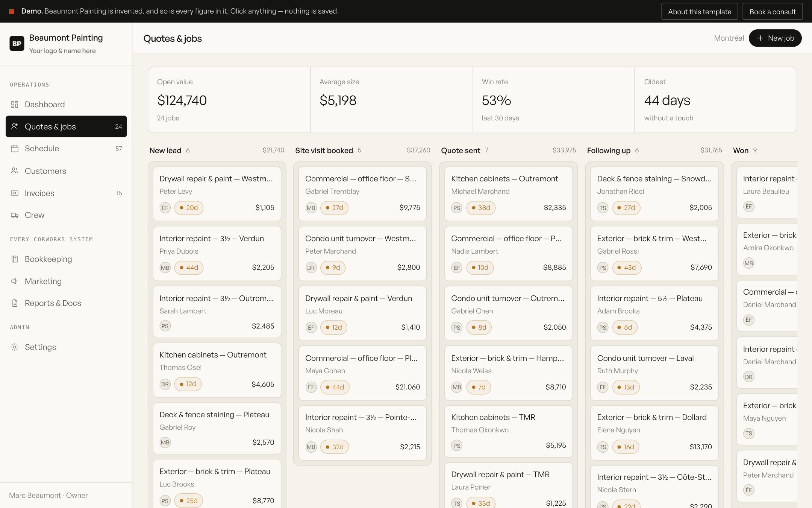The height and width of the screenshot is (508, 812).
Task: Click the $31,765 Following up total
Action: (711, 150)
